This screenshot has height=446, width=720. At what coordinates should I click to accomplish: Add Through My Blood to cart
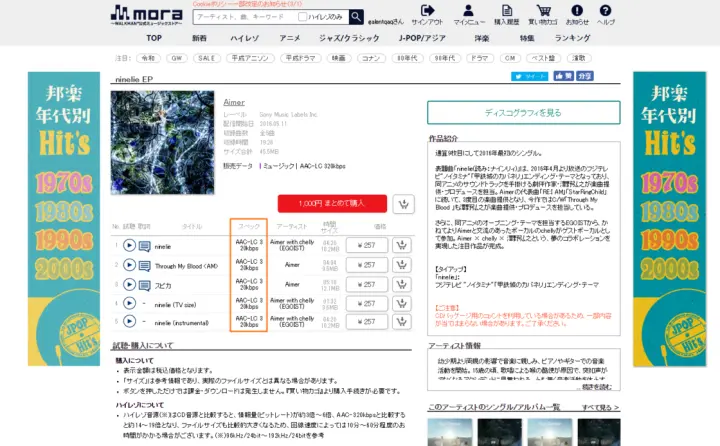click(x=401, y=265)
